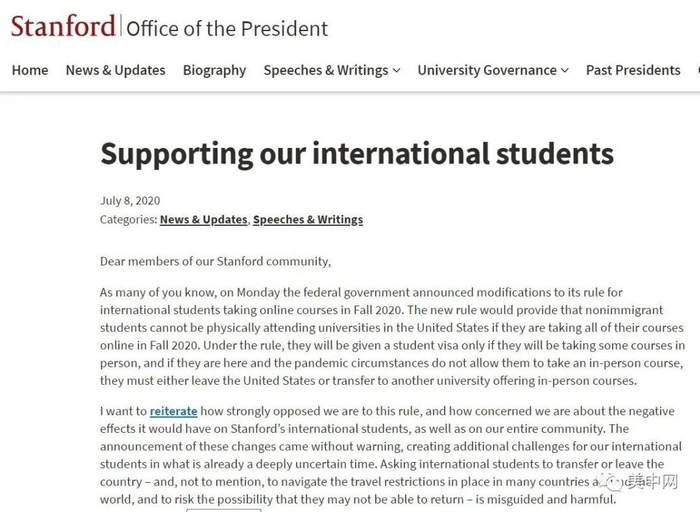Open News & Updates in the navigation bar
The width and height of the screenshot is (700, 512).
coord(115,70)
